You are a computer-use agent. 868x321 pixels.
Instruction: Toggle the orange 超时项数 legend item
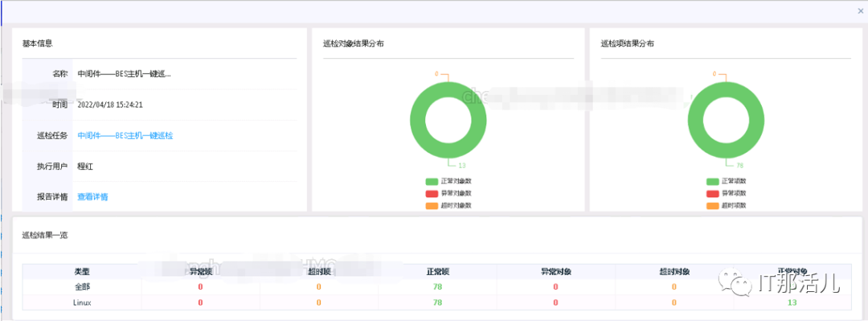(x=727, y=206)
